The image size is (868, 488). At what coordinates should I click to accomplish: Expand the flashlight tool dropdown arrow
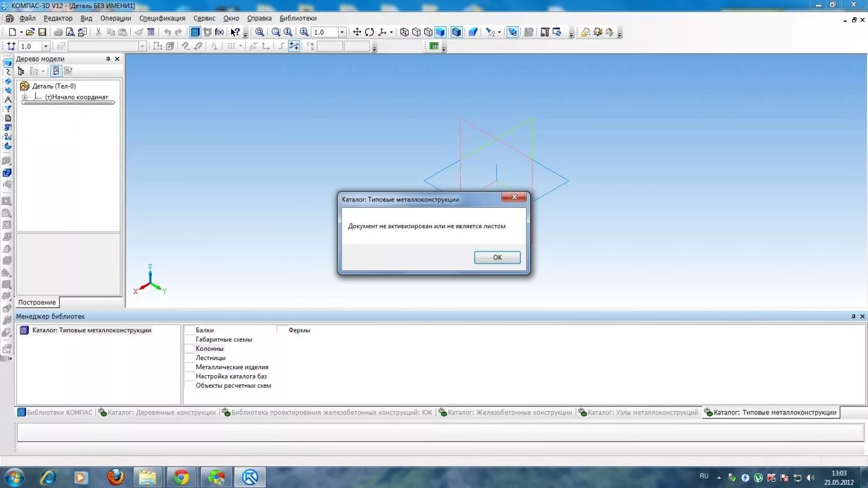499,32
